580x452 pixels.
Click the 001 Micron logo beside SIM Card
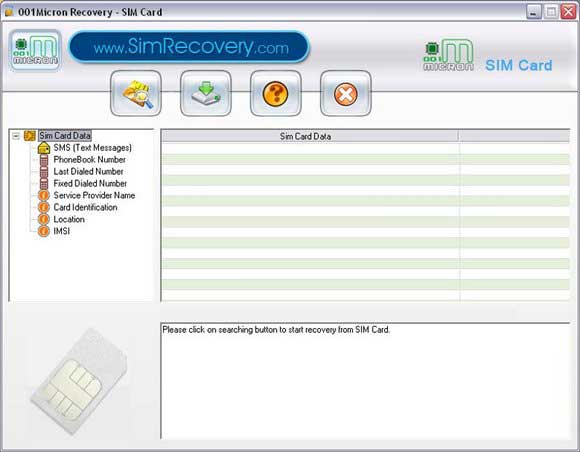[448, 55]
